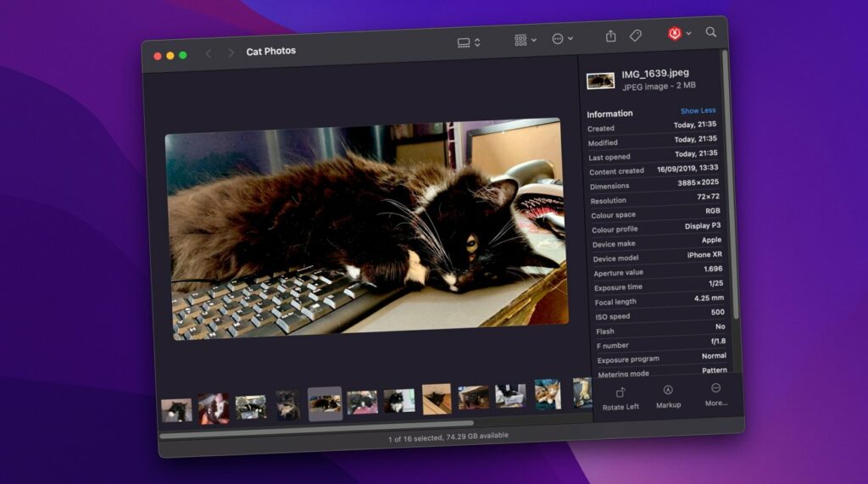Screen dimensions: 868x484
Task: Select the first cat thumbnail in the strip
Action: (x=176, y=410)
